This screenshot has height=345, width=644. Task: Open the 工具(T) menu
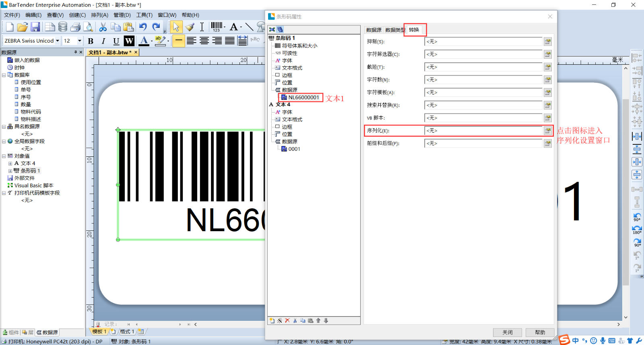[x=144, y=15]
